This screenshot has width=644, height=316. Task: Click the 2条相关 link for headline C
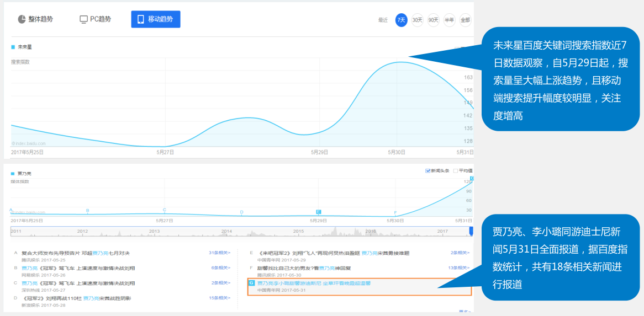[220, 283]
